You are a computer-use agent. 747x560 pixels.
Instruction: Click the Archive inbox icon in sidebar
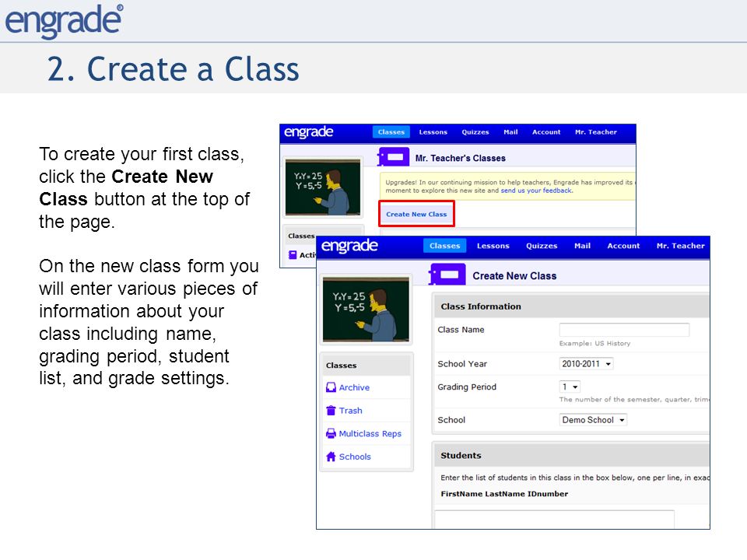pyautogui.click(x=331, y=387)
